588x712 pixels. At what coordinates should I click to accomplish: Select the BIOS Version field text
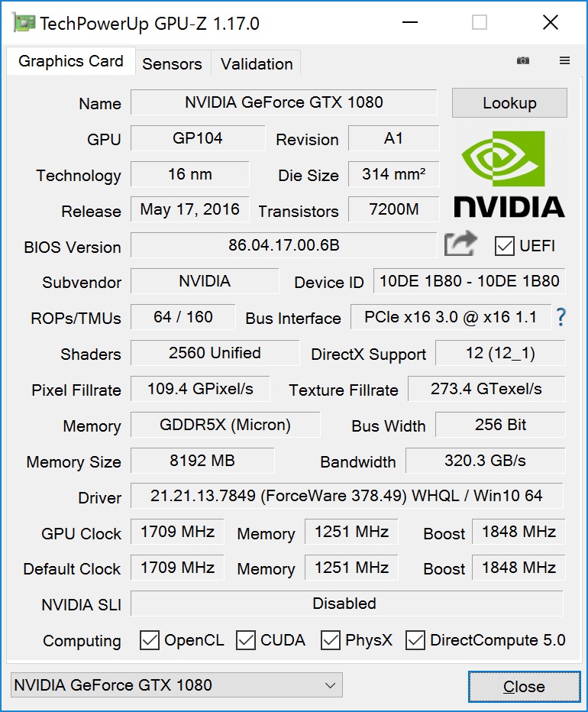[x=283, y=246]
